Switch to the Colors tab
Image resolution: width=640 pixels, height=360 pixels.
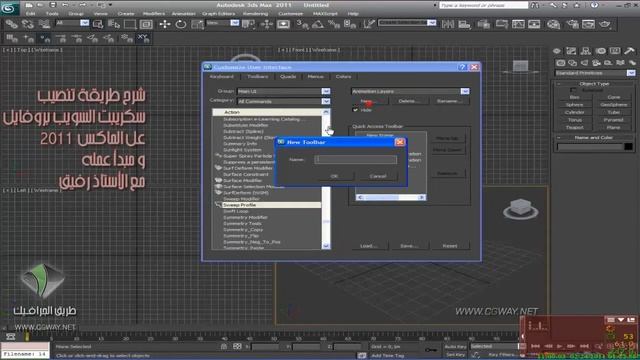tap(343, 76)
